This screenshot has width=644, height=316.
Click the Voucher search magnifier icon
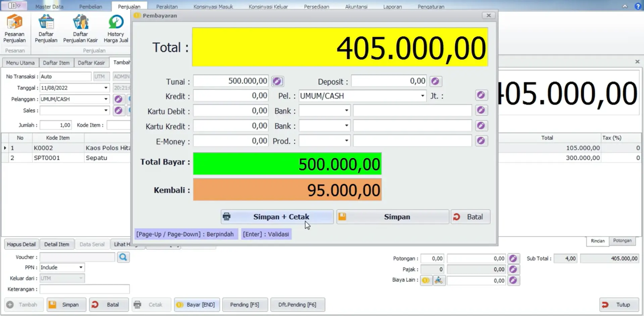point(123,257)
